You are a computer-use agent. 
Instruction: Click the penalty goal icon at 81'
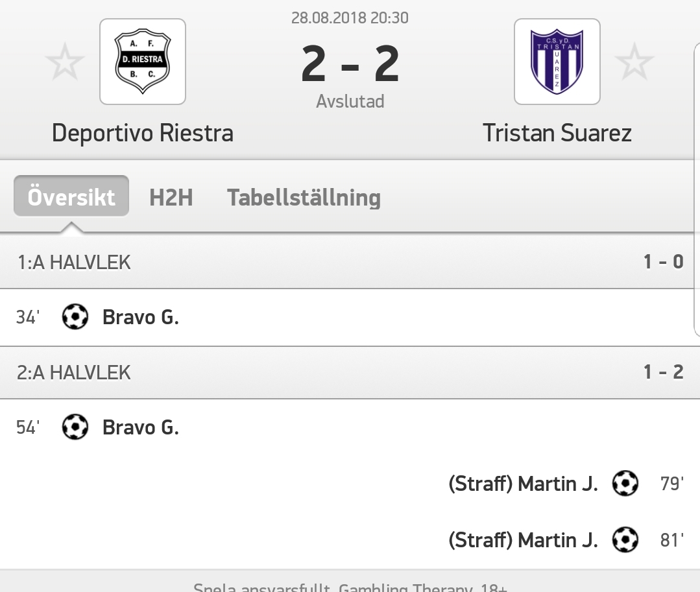click(625, 540)
